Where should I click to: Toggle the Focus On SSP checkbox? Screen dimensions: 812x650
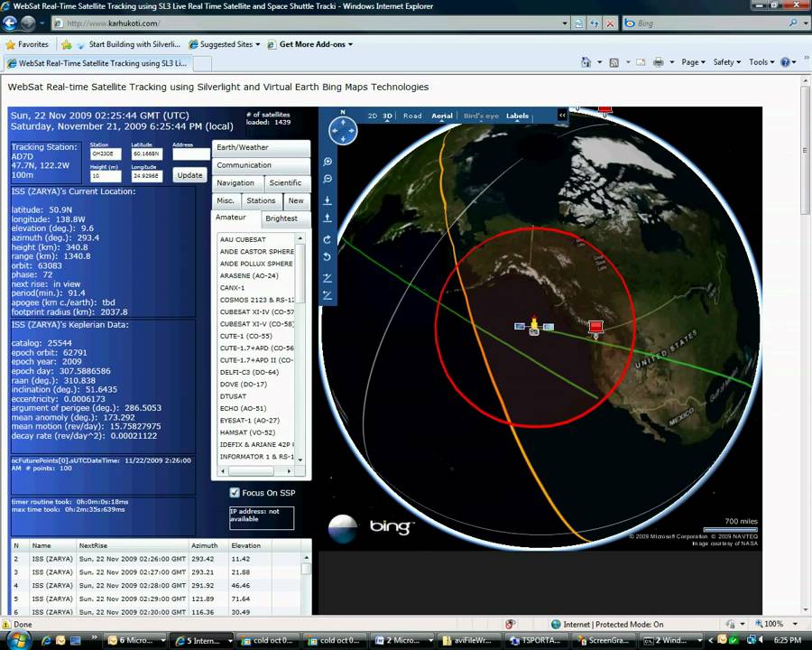pyautogui.click(x=234, y=492)
